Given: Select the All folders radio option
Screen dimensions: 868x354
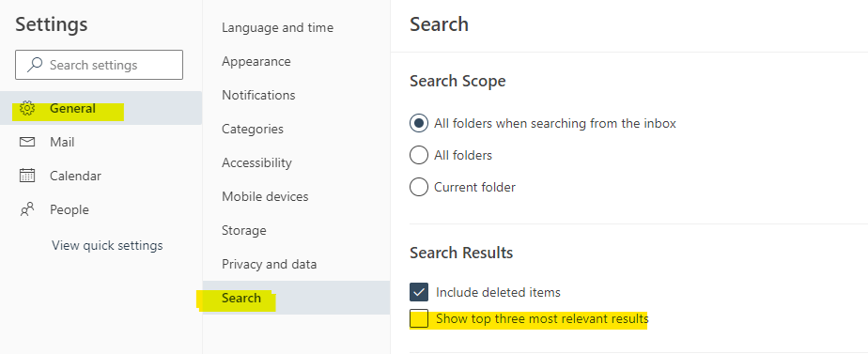Looking at the screenshot, I should pyautogui.click(x=419, y=156).
